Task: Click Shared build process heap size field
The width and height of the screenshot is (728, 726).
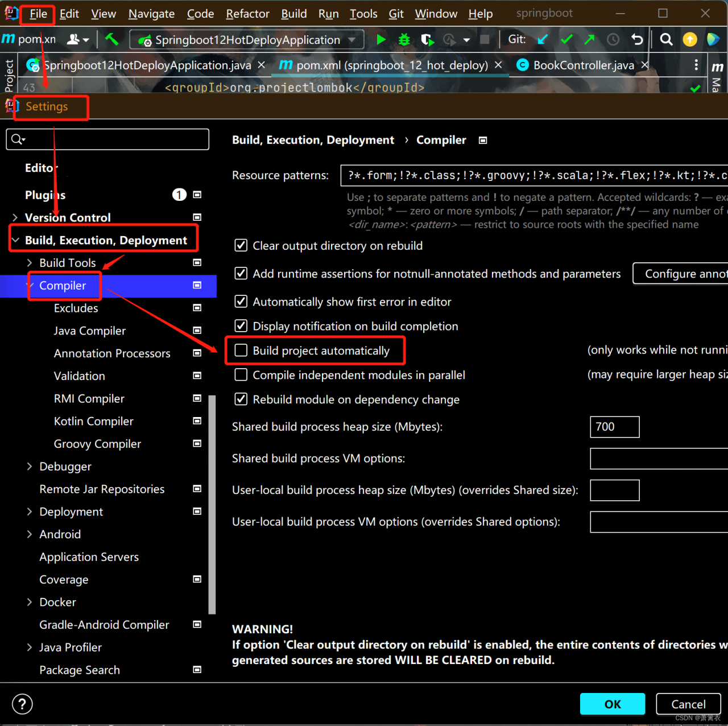Action: [615, 427]
